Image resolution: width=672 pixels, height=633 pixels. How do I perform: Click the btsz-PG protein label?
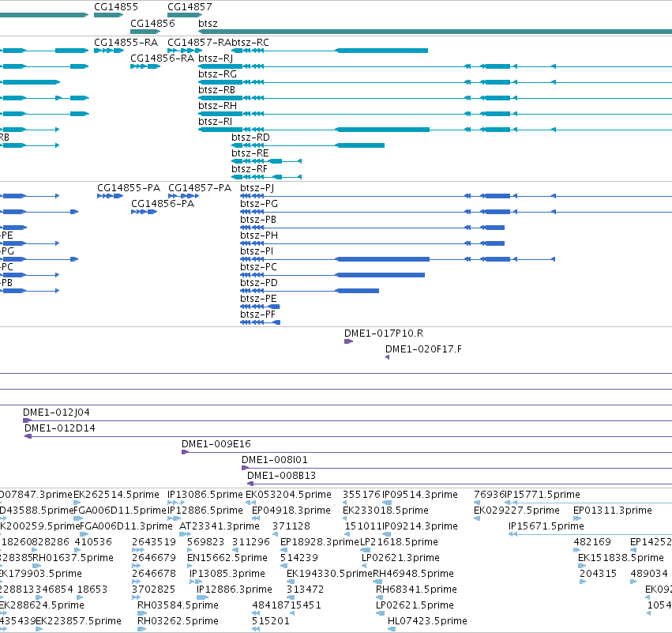pos(259,204)
